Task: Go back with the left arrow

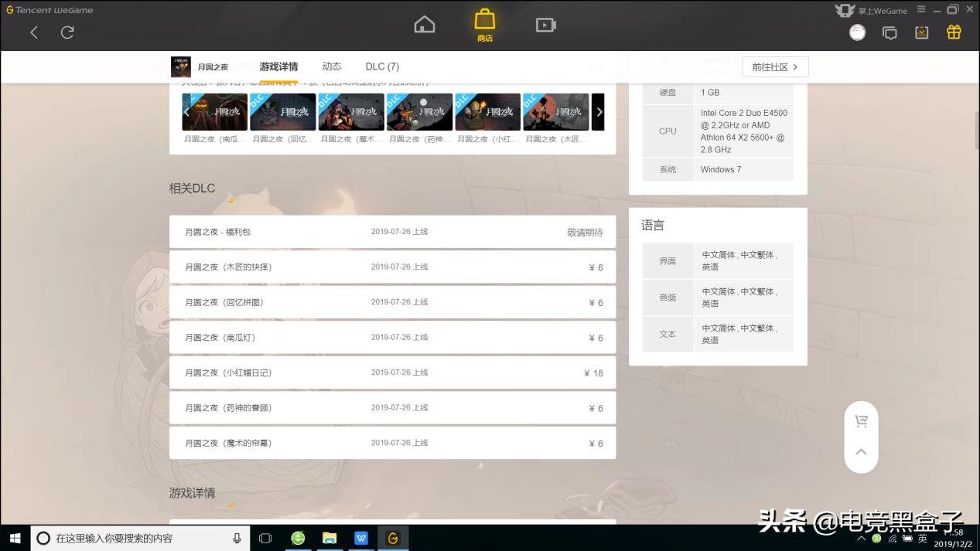Action: (34, 32)
